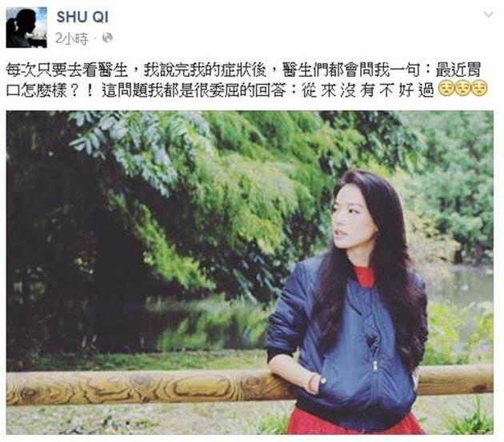Screen dimensions: 504x442
Task: Open the SHU QI profile name link
Action: point(82,17)
